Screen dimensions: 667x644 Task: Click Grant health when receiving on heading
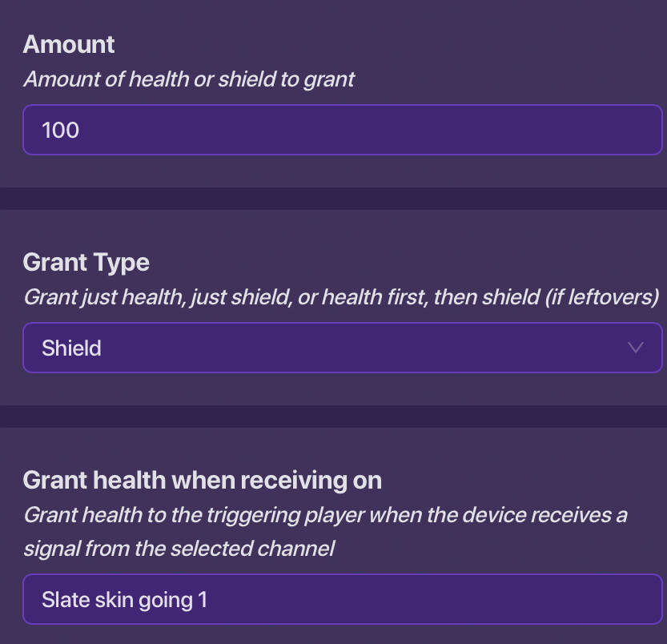pos(202,480)
